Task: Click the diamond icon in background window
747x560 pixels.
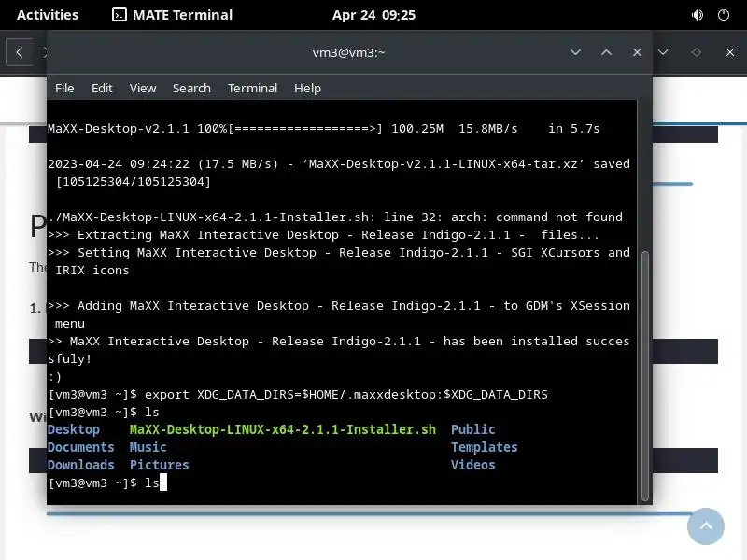Action: [x=696, y=52]
